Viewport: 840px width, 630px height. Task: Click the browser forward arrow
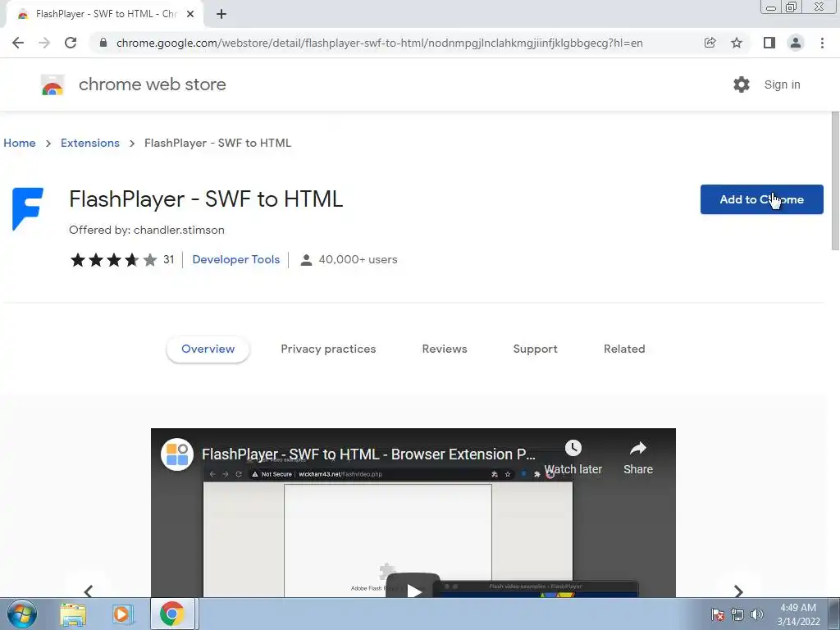[44, 43]
